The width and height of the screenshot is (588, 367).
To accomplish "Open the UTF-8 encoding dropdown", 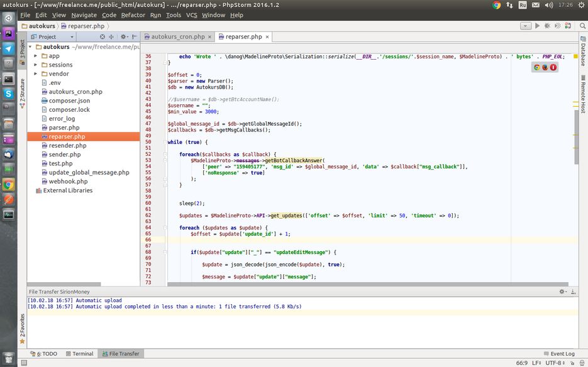I will point(555,363).
